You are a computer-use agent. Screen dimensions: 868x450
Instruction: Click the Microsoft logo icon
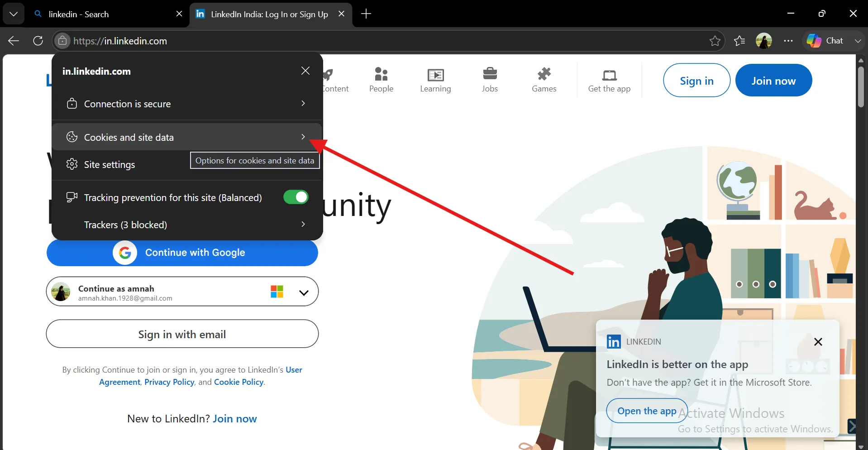(277, 292)
